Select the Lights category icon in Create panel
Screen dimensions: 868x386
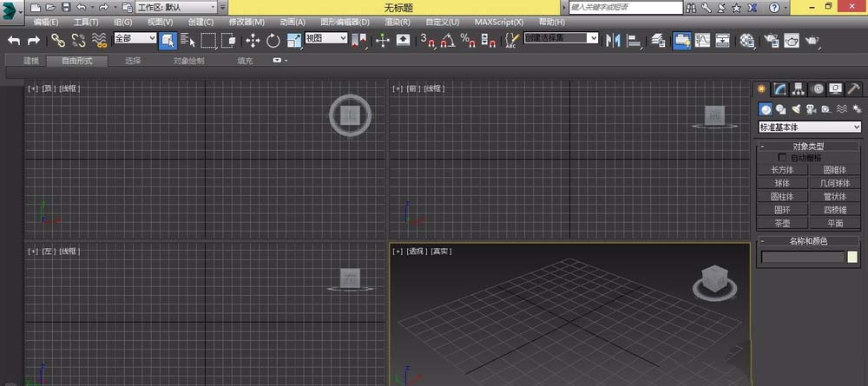[x=796, y=109]
